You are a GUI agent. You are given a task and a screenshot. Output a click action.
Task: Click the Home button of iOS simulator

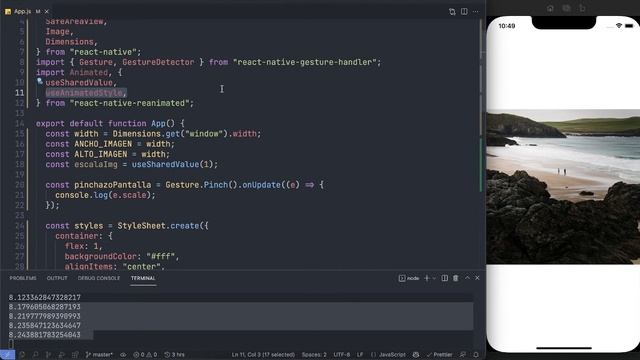[550, 8]
